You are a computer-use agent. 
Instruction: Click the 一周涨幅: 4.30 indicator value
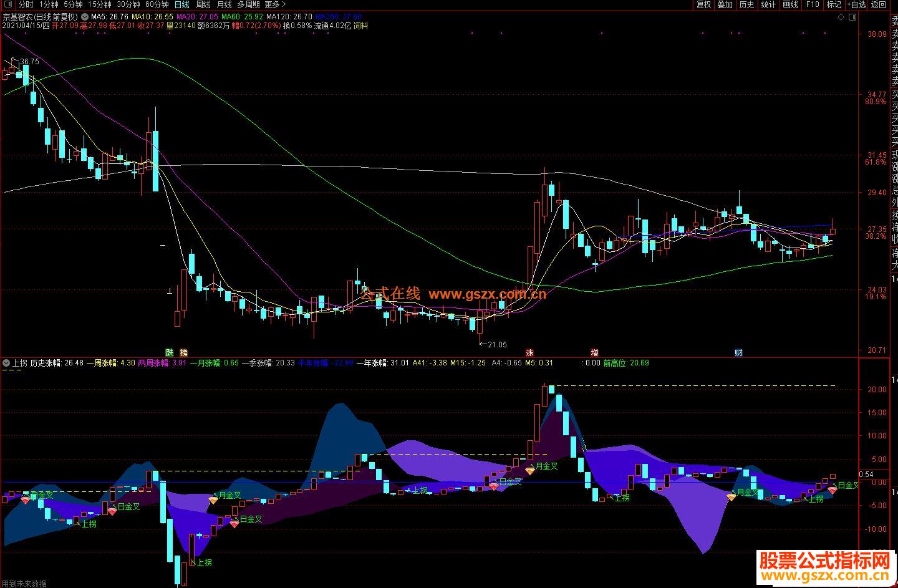[x=110, y=362]
